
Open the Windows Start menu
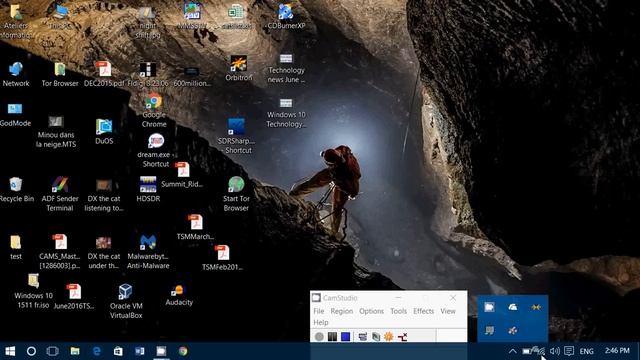(10, 351)
